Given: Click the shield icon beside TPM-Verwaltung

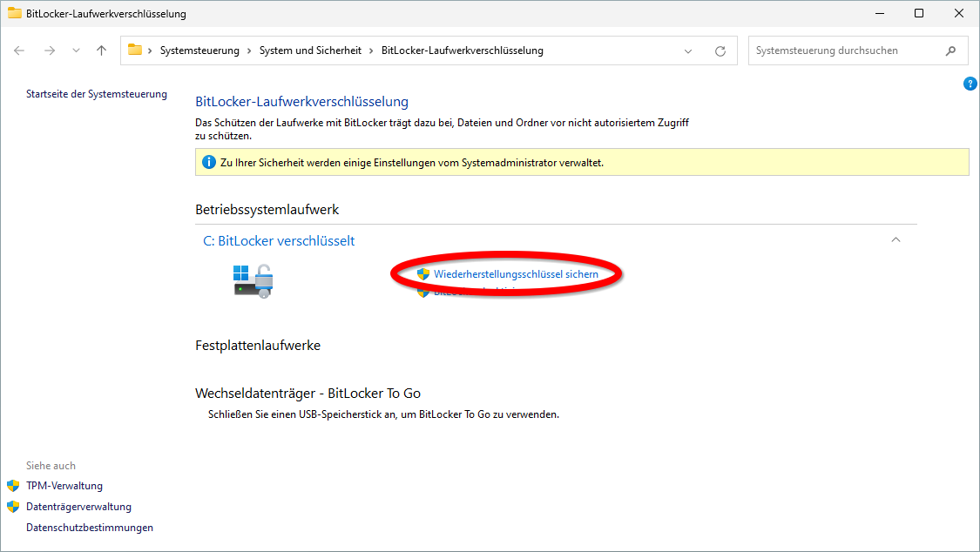Looking at the screenshot, I should pos(12,485).
